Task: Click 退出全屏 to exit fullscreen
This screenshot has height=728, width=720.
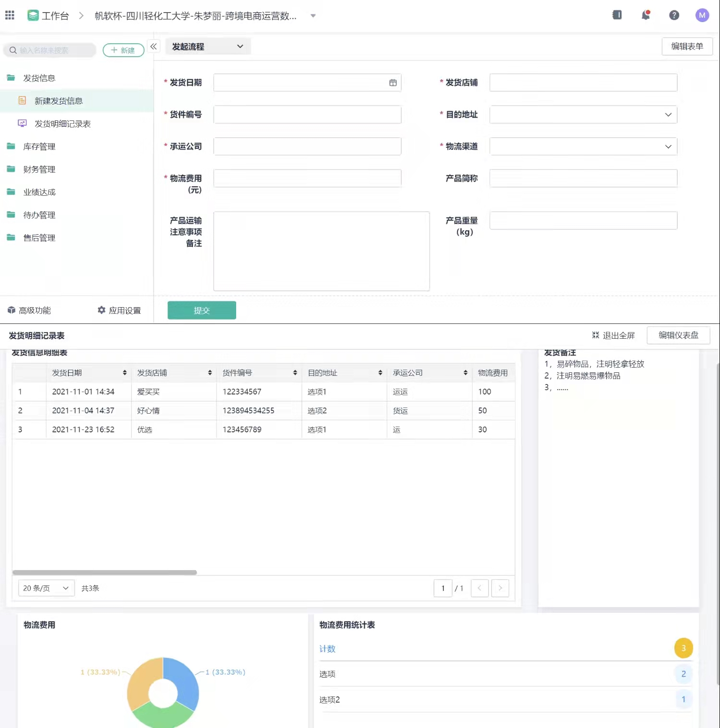Action: tap(613, 335)
